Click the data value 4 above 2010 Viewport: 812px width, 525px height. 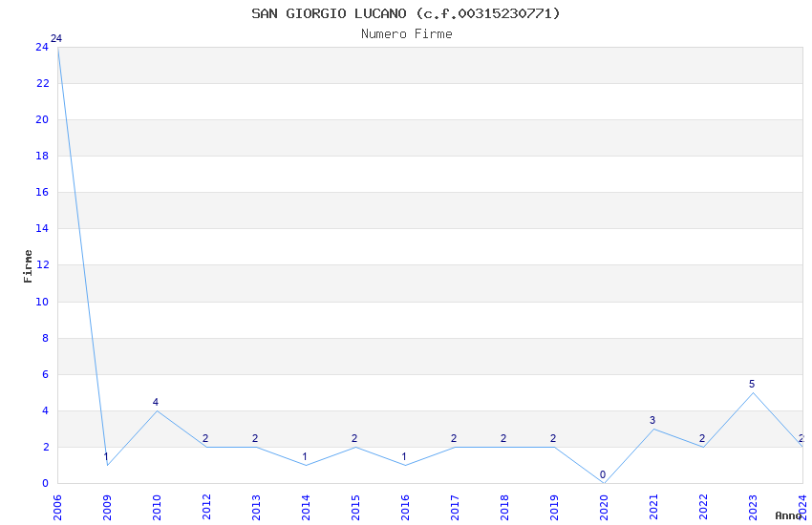(156, 402)
